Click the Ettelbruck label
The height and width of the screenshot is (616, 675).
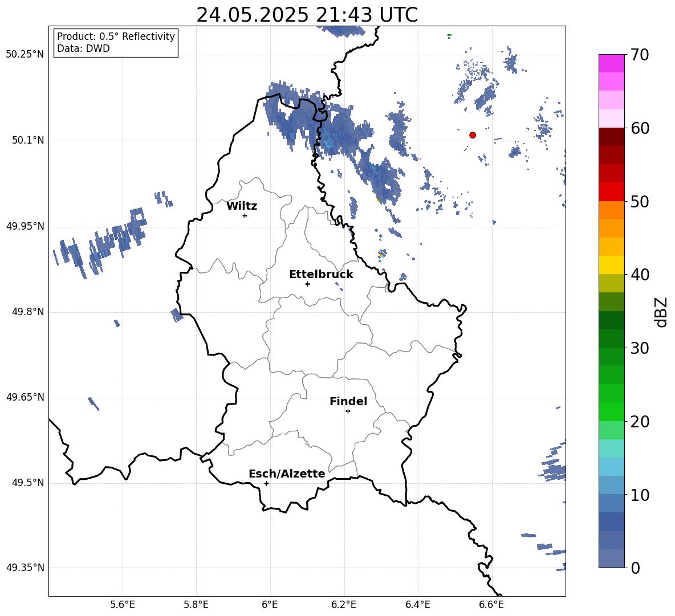click(321, 275)
